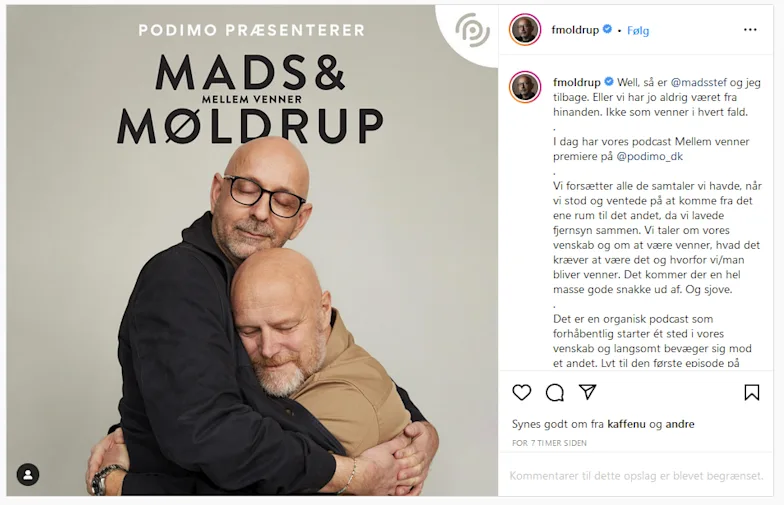Show tagged people icon on photo
784x505 pixels.
(28, 474)
